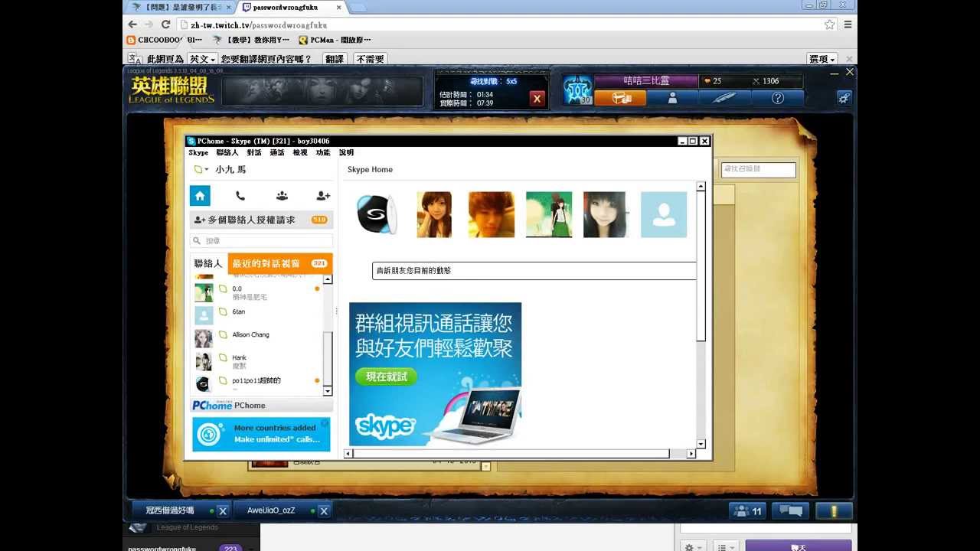Open the Chrome menu hamburger icon

pos(848,24)
